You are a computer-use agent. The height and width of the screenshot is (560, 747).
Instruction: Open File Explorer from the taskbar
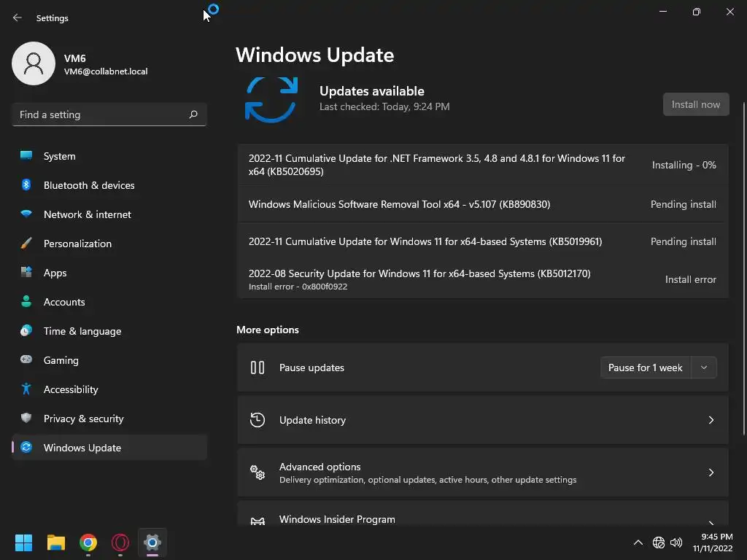(56, 542)
